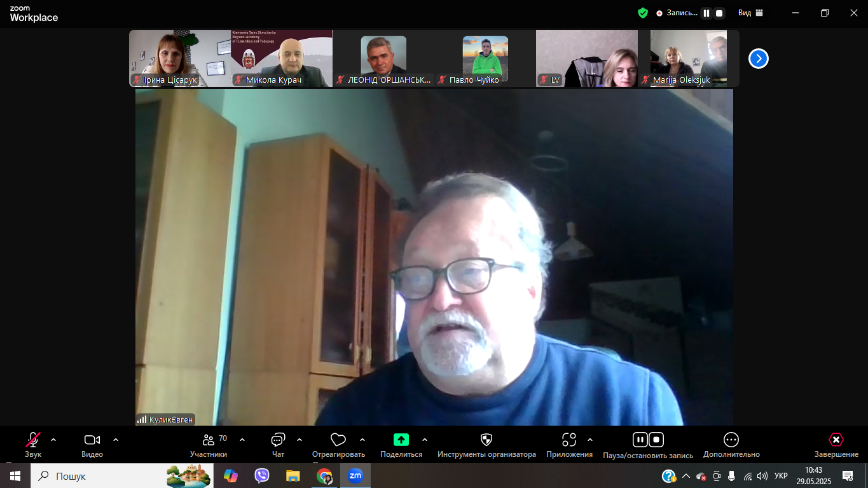Open video settings chevron beside Видео
Image resolution: width=868 pixels, height=488 pixels.
[x=115, y=438]
